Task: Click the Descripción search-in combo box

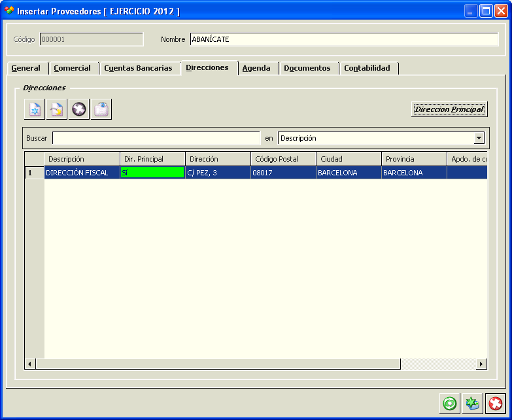Action: point(381,138)
